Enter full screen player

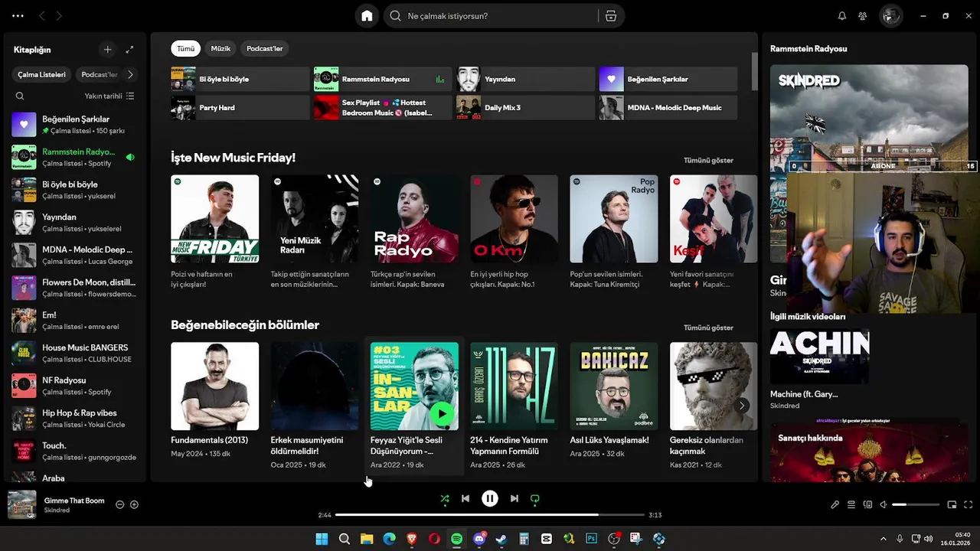[x=968, y=504]
